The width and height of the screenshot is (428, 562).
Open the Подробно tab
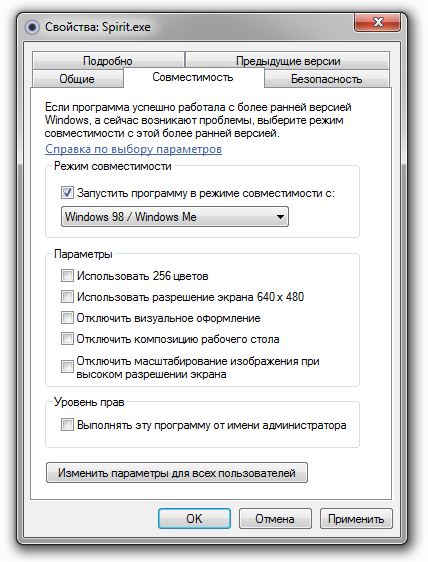coord(108,61)
